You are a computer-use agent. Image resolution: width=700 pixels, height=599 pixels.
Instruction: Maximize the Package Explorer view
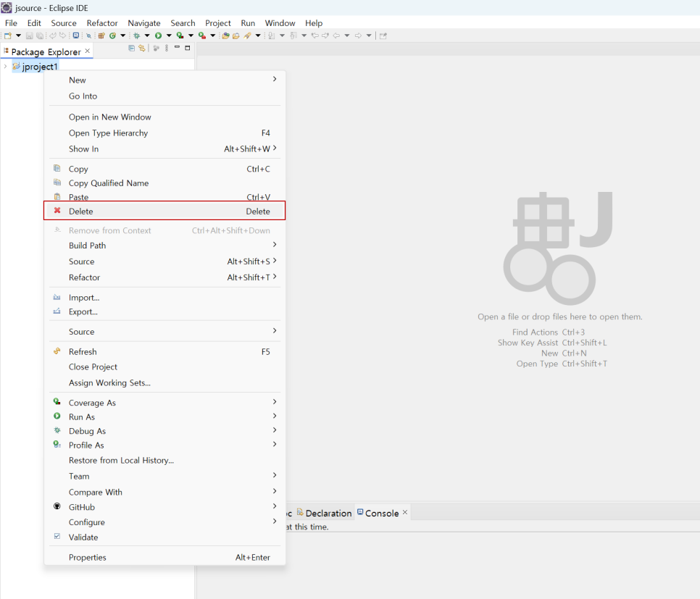point(188,48)
